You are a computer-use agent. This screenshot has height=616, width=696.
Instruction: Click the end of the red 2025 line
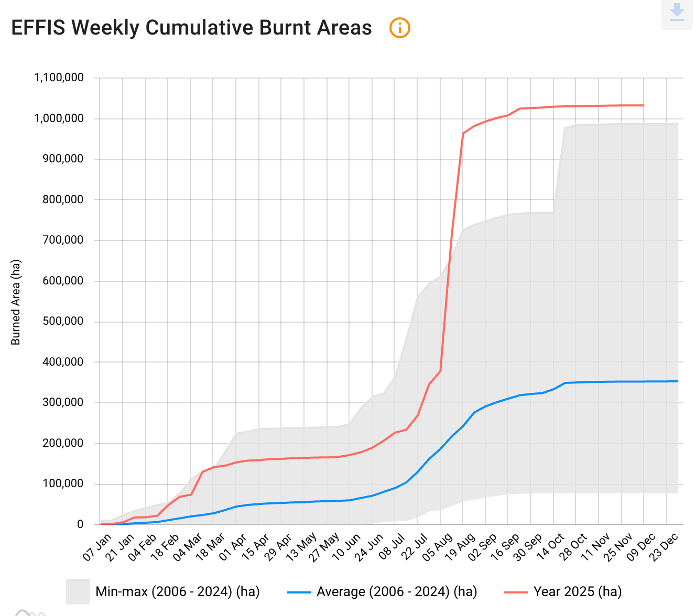point(644,105)
